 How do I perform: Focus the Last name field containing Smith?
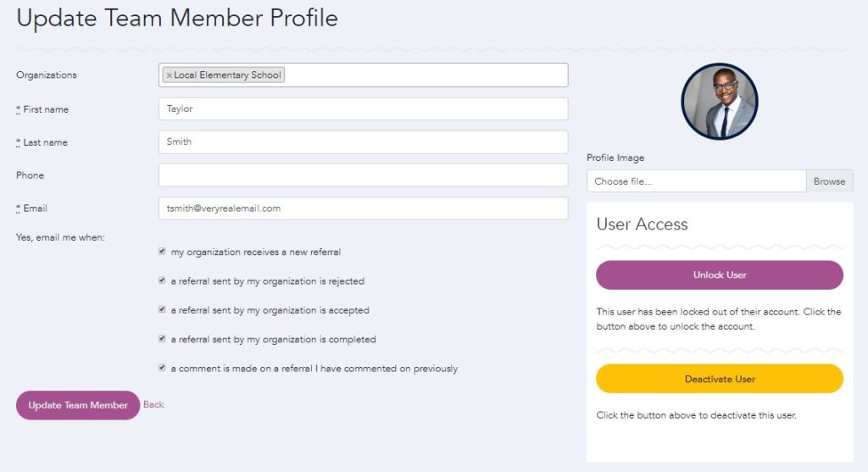point(363,142)
